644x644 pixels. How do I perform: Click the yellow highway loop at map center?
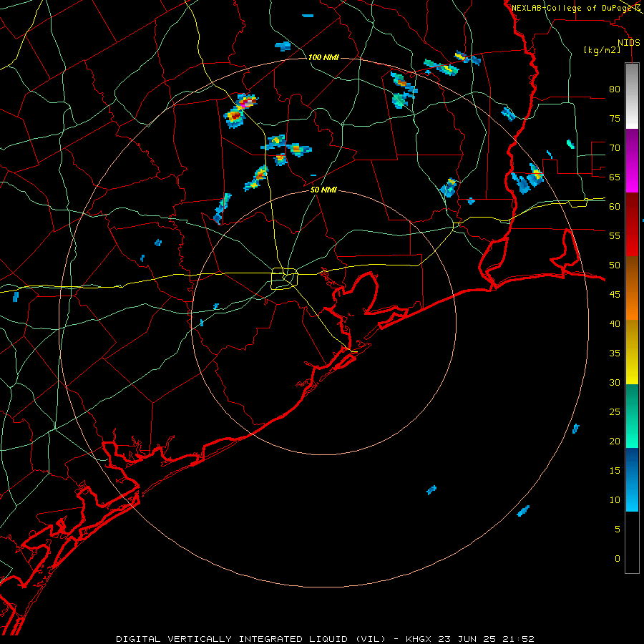click(x=284, y=278)
